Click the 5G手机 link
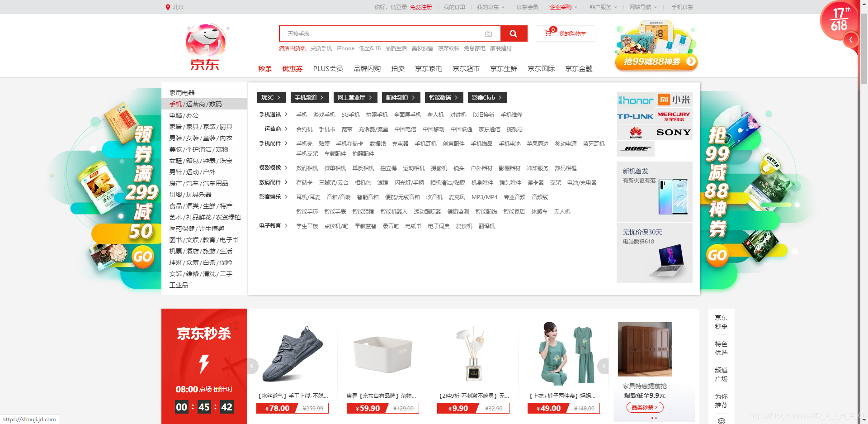The image size is (868, 424). [351, 115]
